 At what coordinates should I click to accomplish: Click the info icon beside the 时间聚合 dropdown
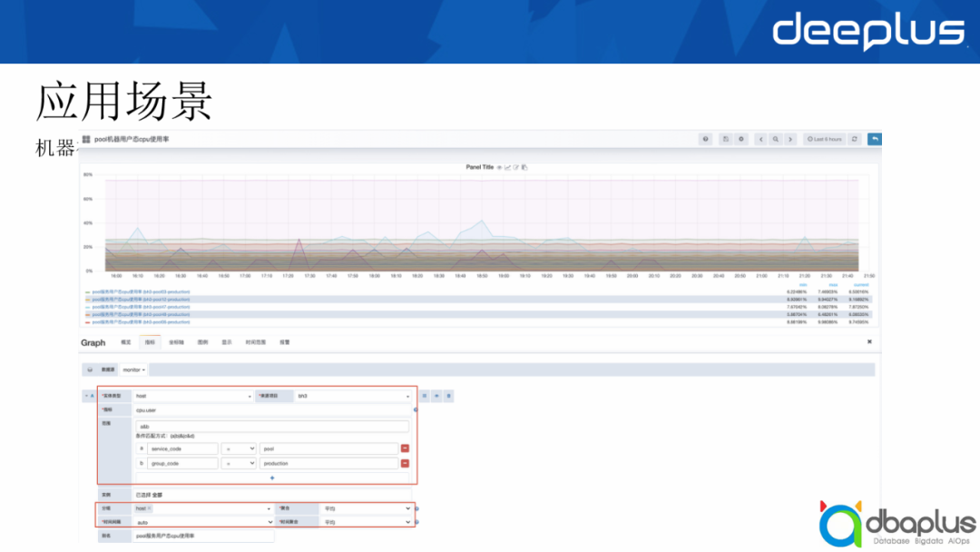coord(416,522)
